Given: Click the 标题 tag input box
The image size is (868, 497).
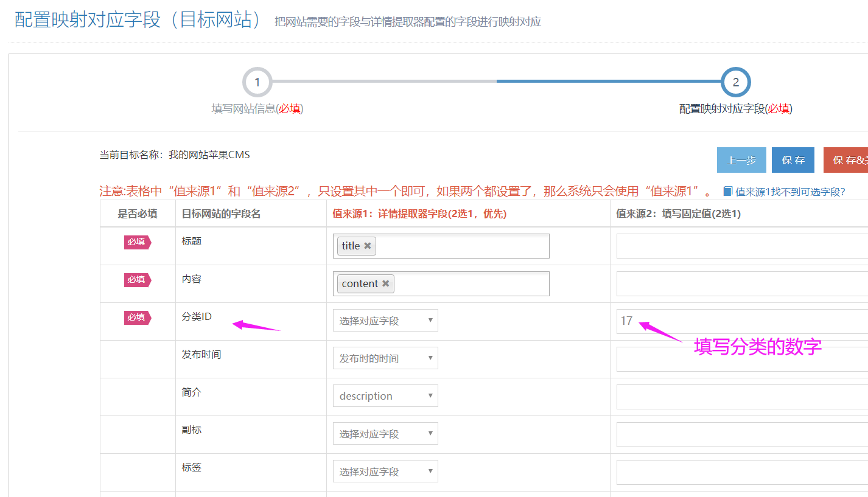Looking at the screenshot, I should (463, 246).
